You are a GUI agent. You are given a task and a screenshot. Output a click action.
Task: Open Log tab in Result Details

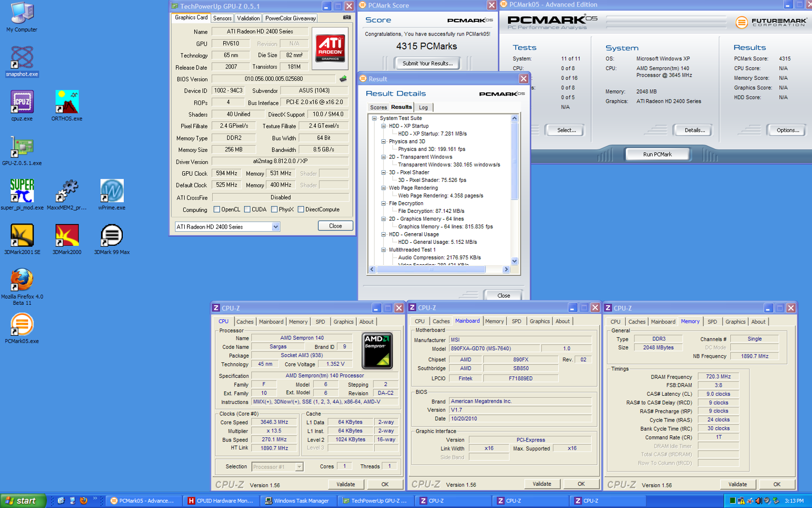pyautogui.click(x=423, y=108)
